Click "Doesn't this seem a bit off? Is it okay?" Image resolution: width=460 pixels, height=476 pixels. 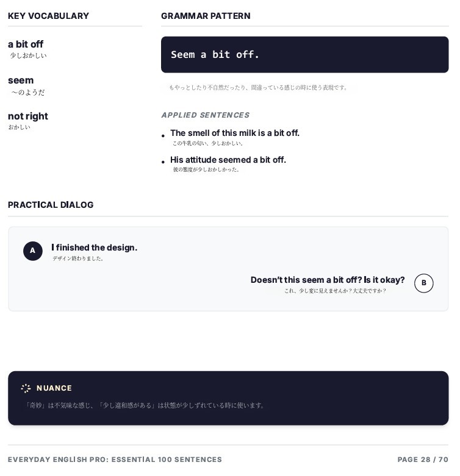(328, 280)
